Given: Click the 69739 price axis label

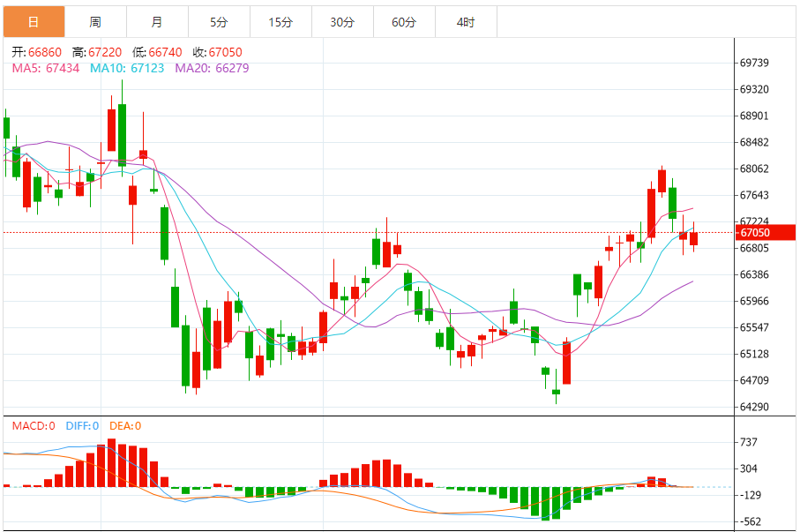Looking at the screenshot, I should click(x=754, y=63).
